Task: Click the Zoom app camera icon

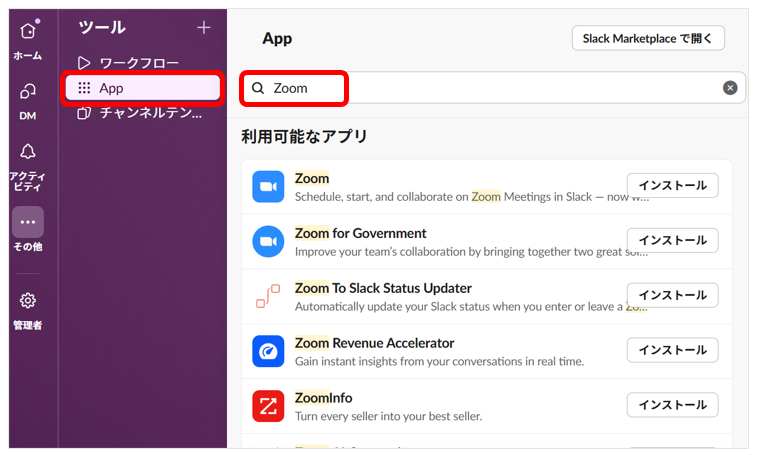Action: point(268,186)
